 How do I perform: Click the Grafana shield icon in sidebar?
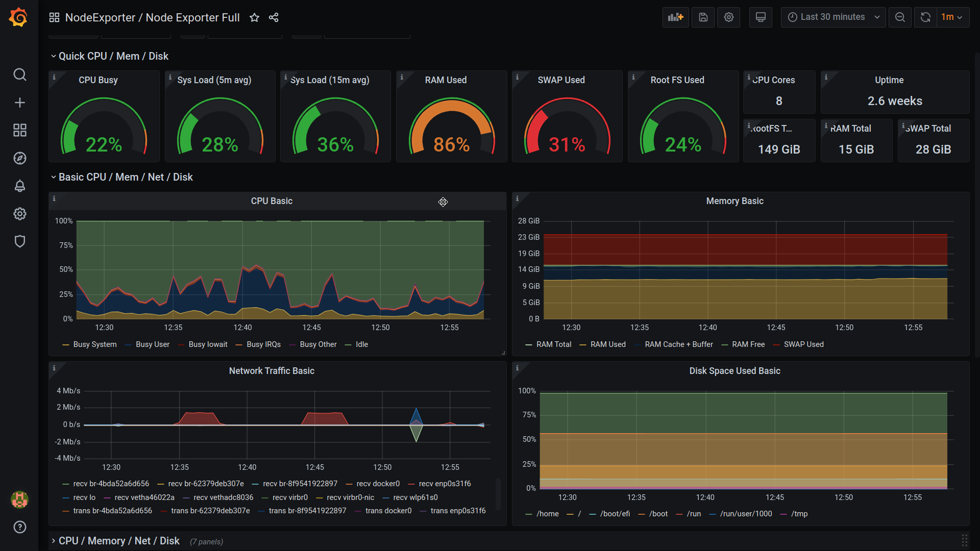19,241
